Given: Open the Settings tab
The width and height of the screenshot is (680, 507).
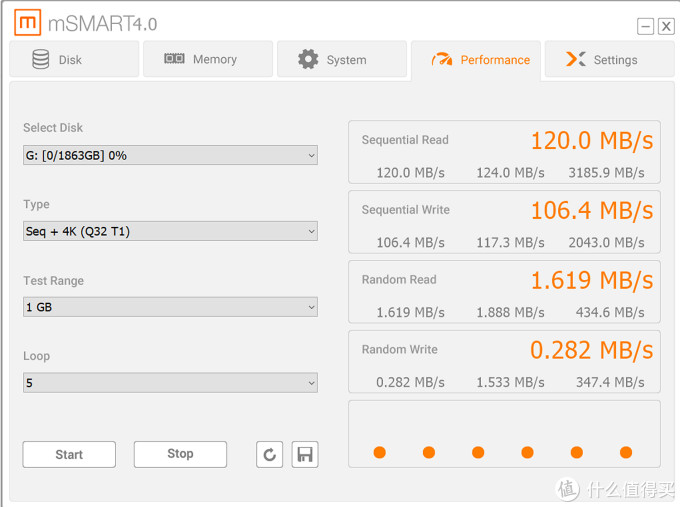Looking at the screenshot, I should click(x=608, y=59).
